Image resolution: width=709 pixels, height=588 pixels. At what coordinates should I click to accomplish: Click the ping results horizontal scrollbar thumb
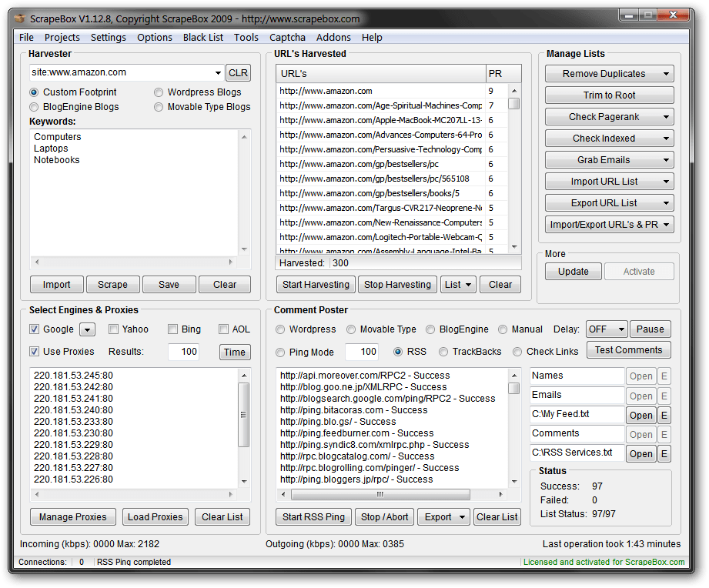pyautogui.click(x=380, y=494)
